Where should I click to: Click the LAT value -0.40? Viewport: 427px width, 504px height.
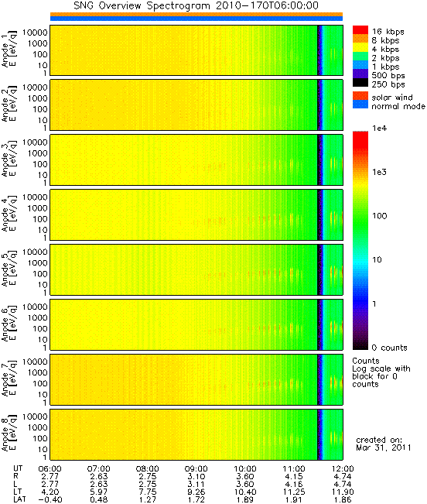tap(50, 500)
